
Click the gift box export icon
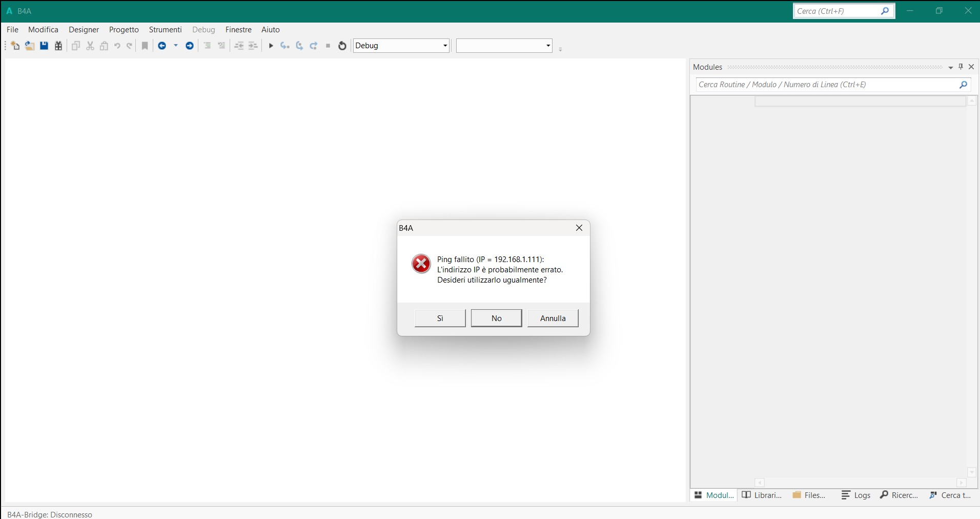coord(58,46)
